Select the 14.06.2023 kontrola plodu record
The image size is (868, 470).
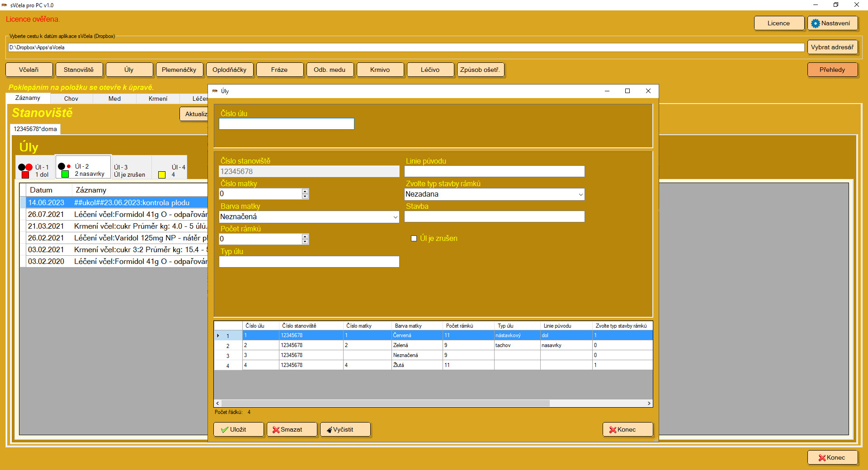(114, 202)
